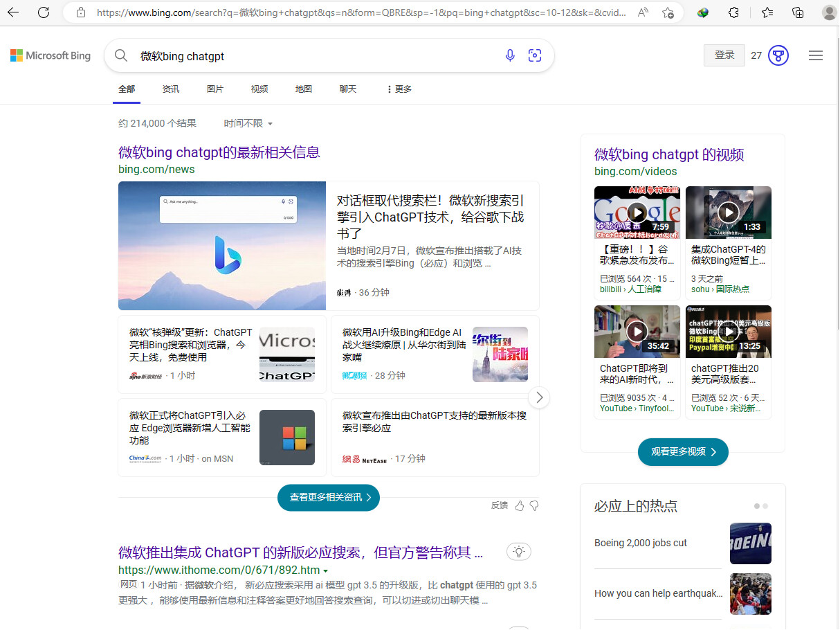Viewport: 840px width, 630px height.
Task: Click the thumbs down feedback icon
Action: 534,505
